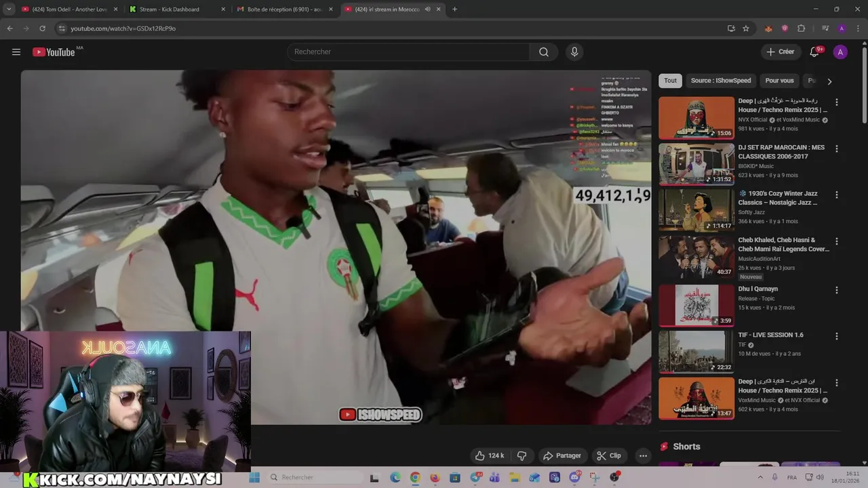Viewport: 868px width, 488px height.
Task: Open the Deep House thumbnail lasting 15:06
Action: 696,118
